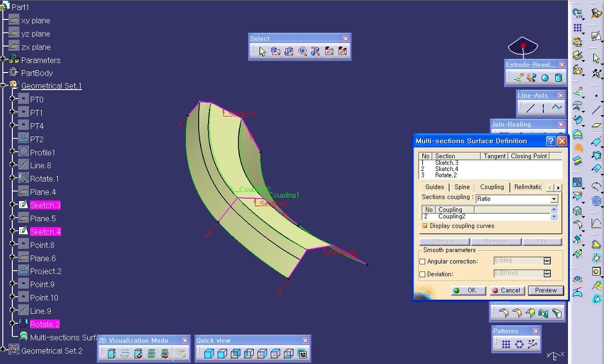This screenshot has width=604, height=364.
Task: Open the Spine tab
Action: tap(462, 187)
